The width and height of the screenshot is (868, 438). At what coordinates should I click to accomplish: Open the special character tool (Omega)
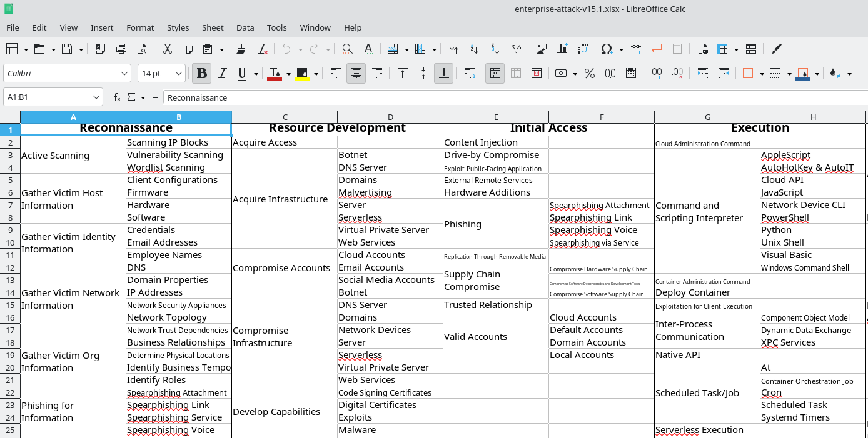[x=605, y=49]
